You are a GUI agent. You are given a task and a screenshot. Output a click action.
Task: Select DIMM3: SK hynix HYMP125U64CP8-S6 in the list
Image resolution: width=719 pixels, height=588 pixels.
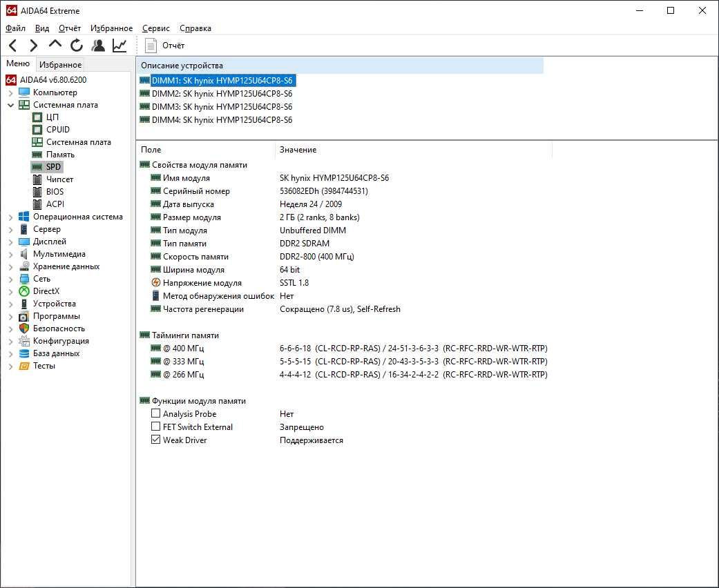(x=222, y=107)
